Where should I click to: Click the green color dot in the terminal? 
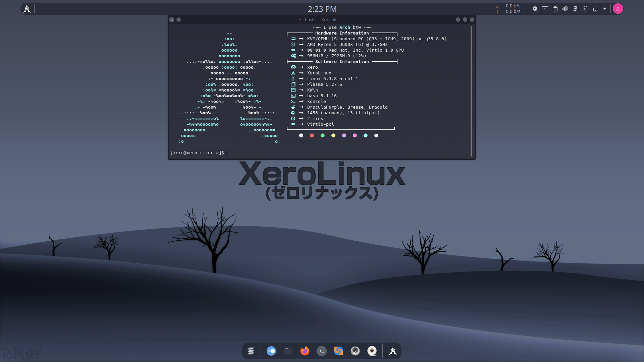click(x=323, y=136)
